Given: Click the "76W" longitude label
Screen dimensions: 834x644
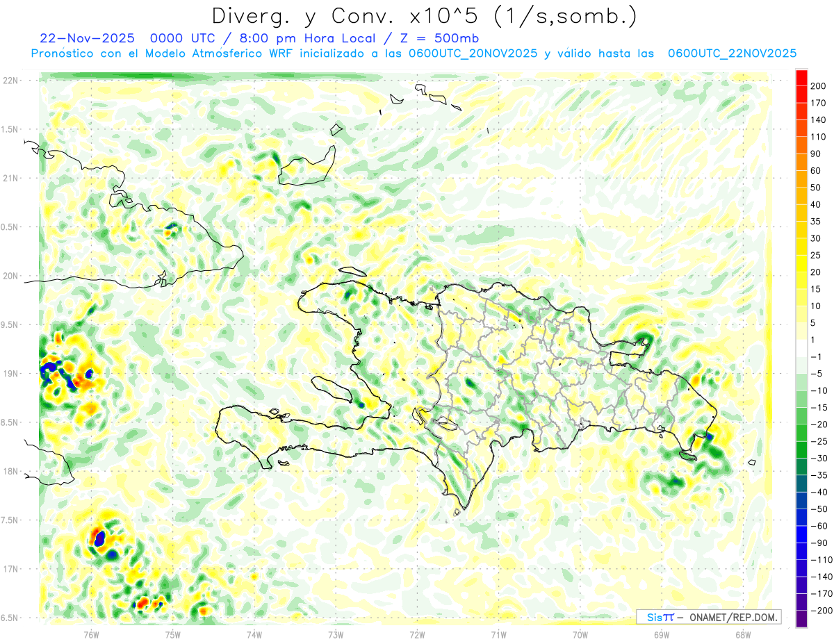Looking at the screenshot, I should pyautogui.click(x=91, y=634).
